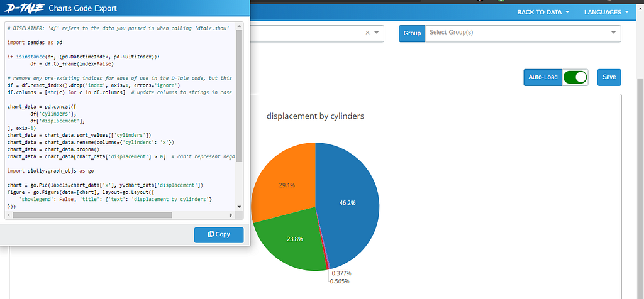
Task: Click the code pane's vertical scrollbar up arrow
Action: tap(240, 26)
